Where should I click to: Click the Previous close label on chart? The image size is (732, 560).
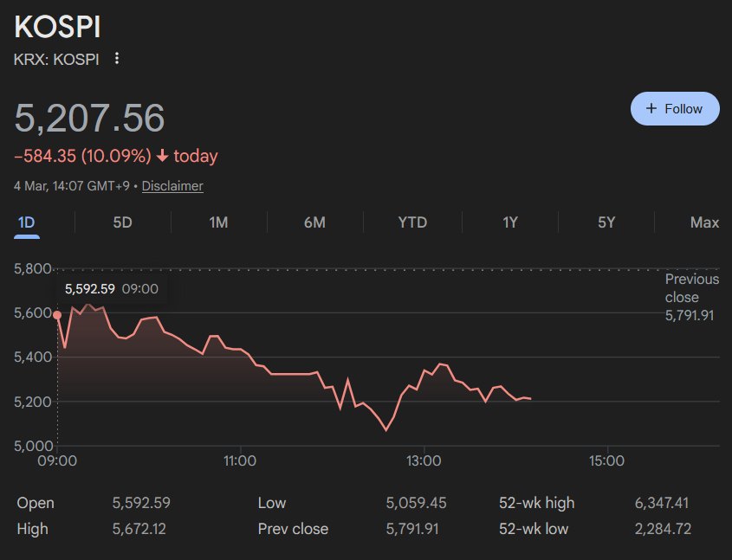tap(691, 287)
